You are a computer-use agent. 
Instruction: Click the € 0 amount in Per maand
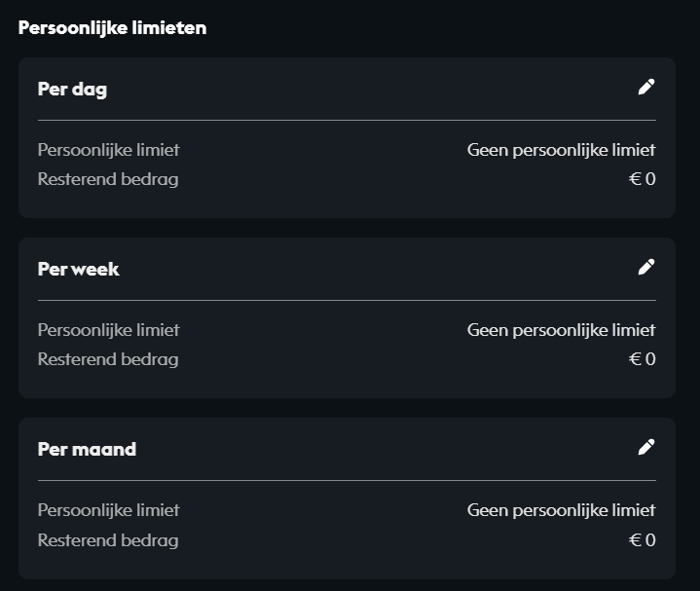pyautogui.click(x=643, y=539)
